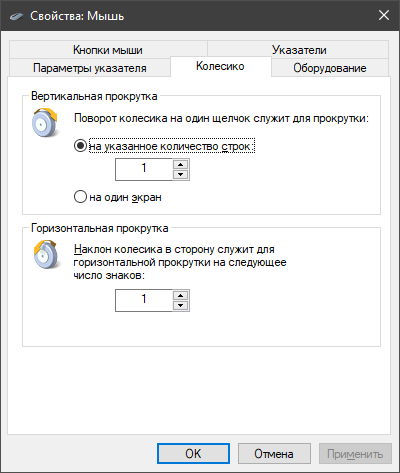Screen dimensions: 400x473
Task: Confirm settings with the OK button
Action: (193, 453)
